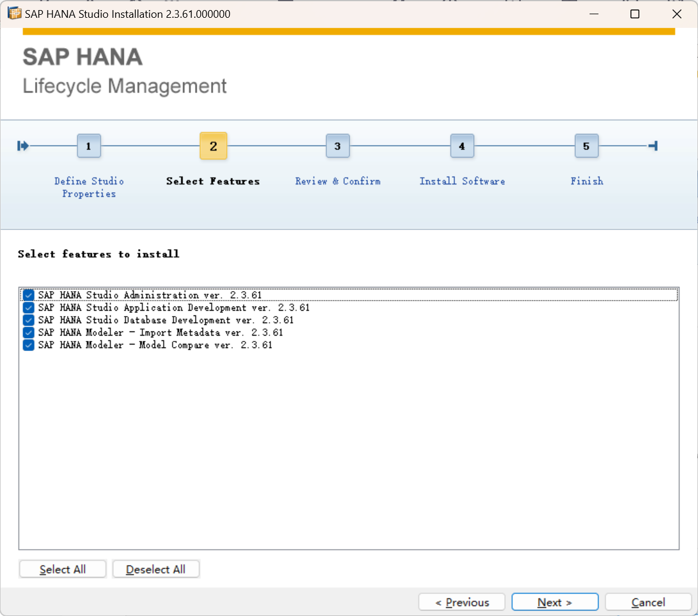Proceed with the Next button

(555, 602)
